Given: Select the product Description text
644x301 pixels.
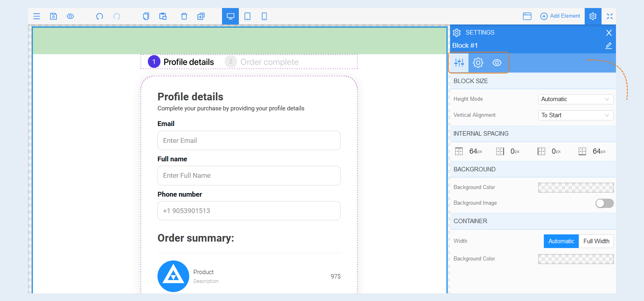Looking at the screenshot, I should 206,281.
